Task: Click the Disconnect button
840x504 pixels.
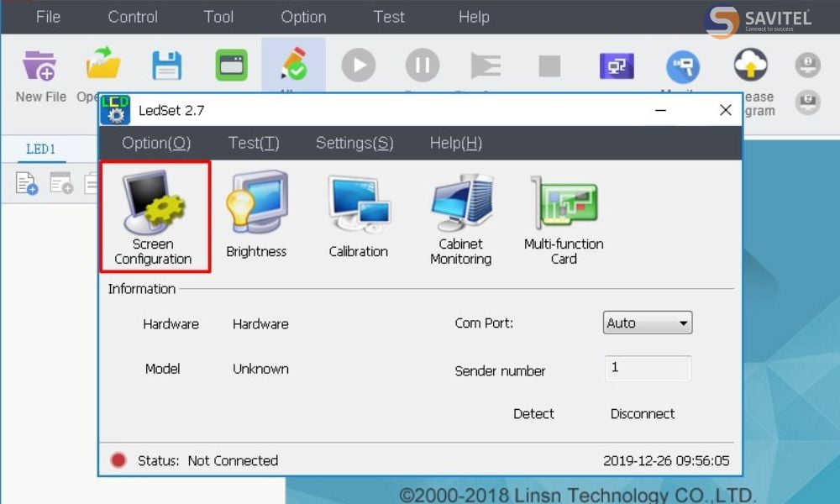Action: pos(643,413)
